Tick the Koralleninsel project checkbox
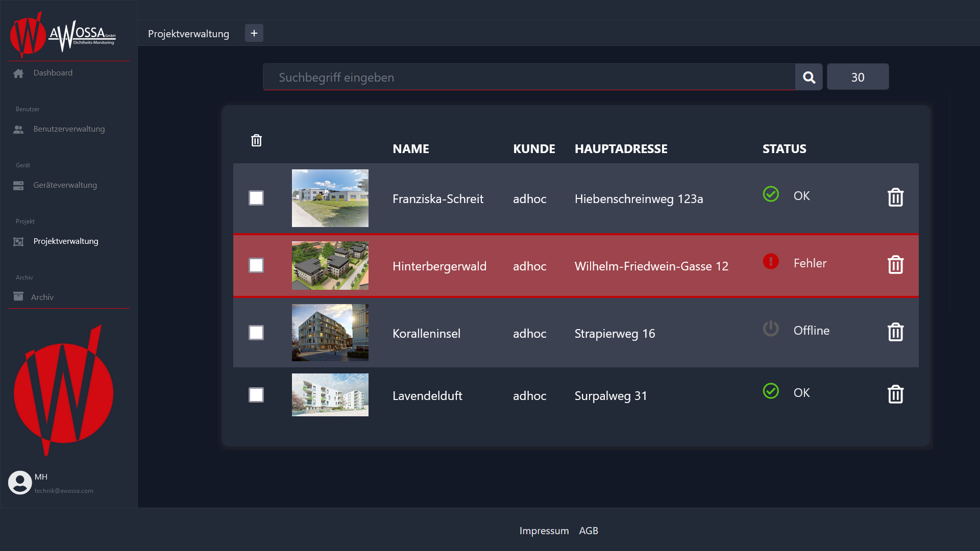Image resolution: width=980 pixels, height=551 pixels. [x=256, y=333]
